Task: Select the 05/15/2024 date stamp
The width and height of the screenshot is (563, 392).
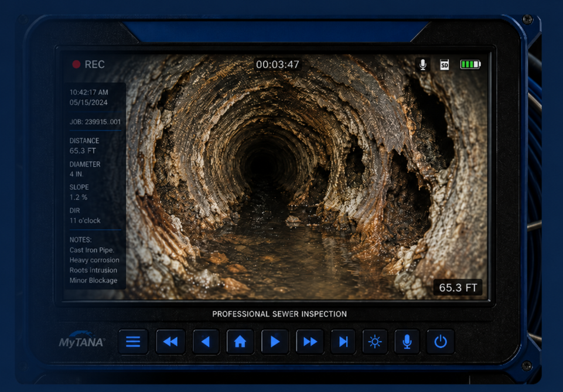Action: [x=88, y=103]
